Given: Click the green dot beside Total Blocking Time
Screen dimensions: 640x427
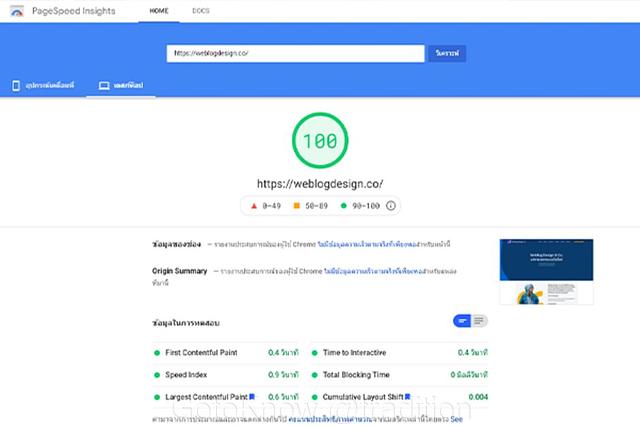Looking at the screenshot, I should 315,375.
